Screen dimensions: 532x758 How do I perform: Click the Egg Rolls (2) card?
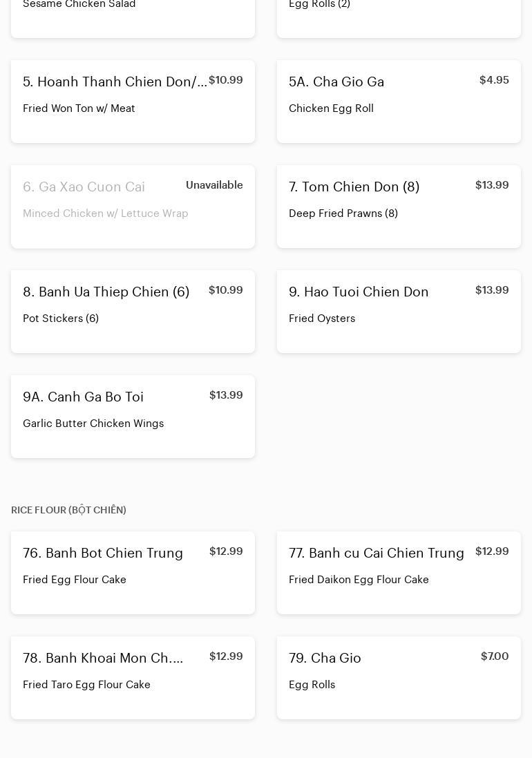click(x=399, y=19)
